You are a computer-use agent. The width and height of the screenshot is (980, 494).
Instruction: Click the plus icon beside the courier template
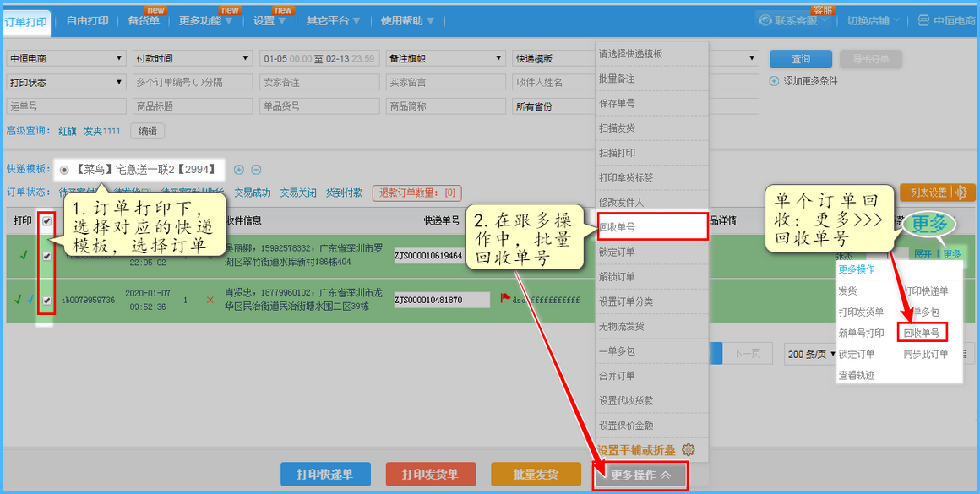239,170
